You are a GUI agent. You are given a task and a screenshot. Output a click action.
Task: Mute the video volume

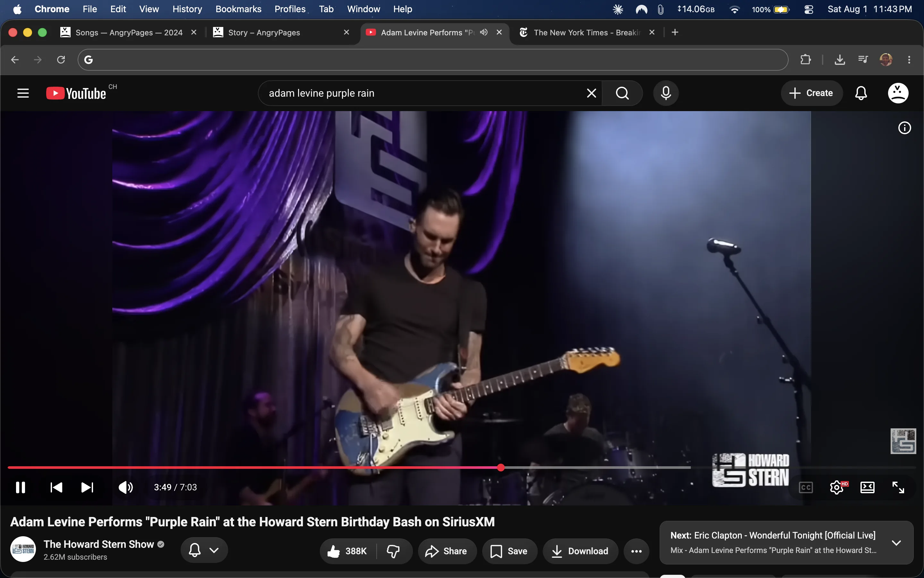point(126,487)
